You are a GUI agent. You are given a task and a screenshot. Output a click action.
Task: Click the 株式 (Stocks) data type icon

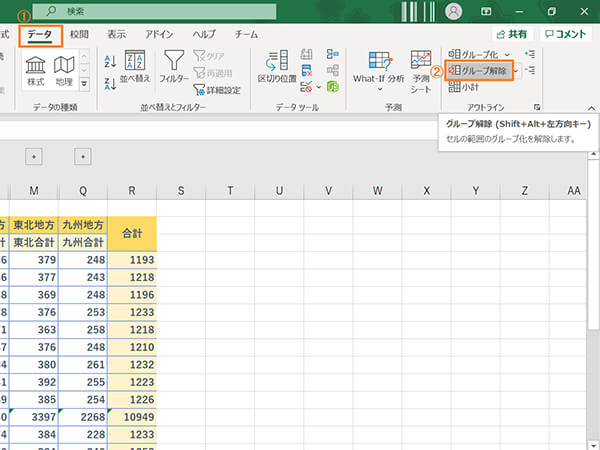coord(35,66)
